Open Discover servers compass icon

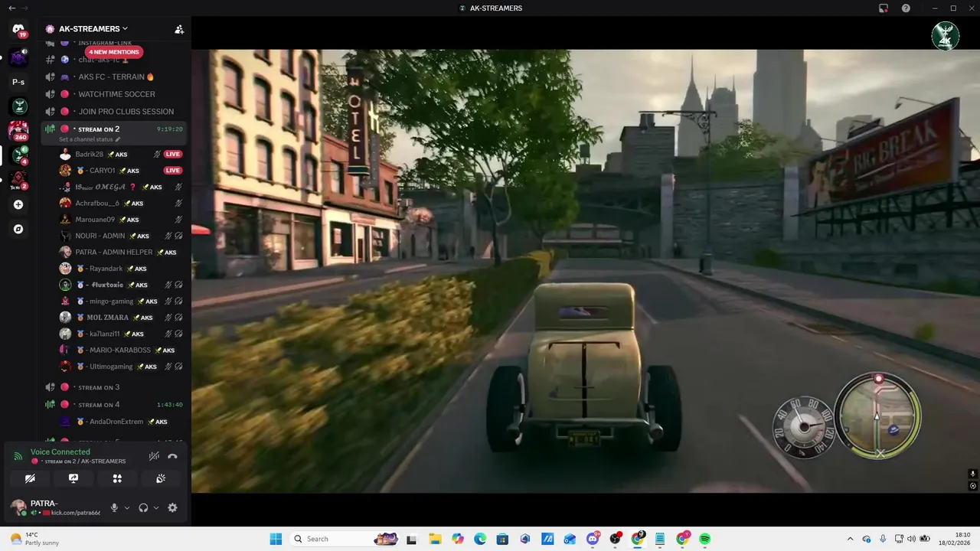point(18,229)
